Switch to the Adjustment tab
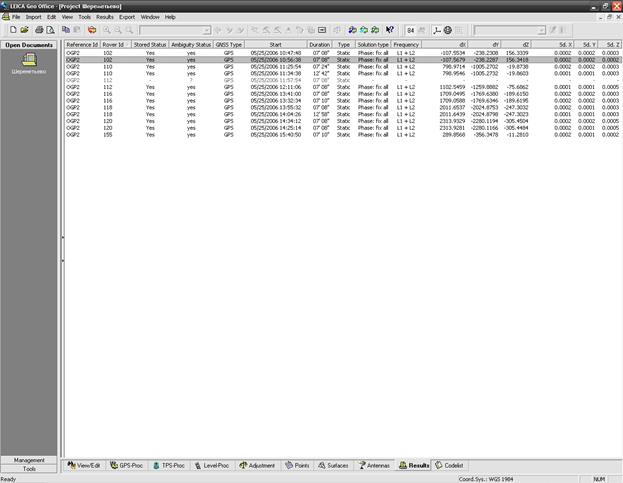The image size is (623, 483). coord(258,465)
